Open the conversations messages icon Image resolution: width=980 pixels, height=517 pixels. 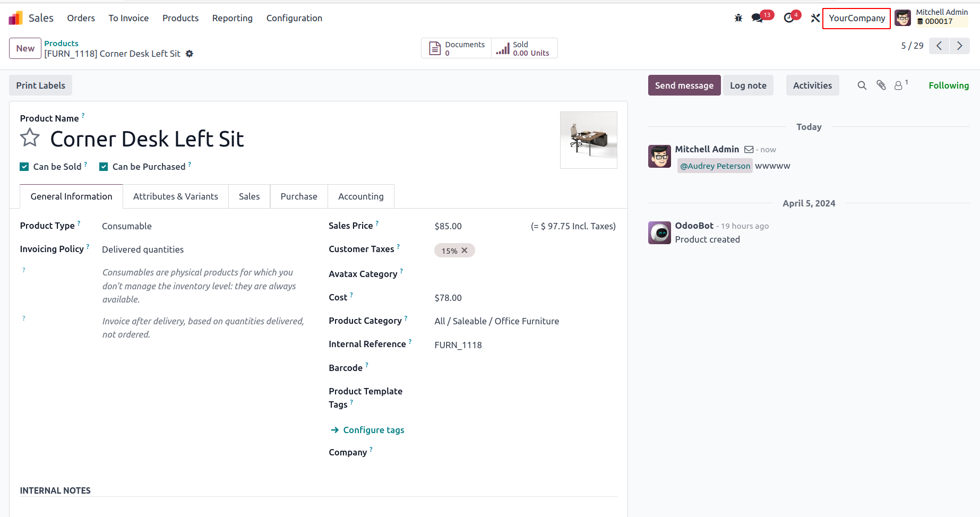758,18
